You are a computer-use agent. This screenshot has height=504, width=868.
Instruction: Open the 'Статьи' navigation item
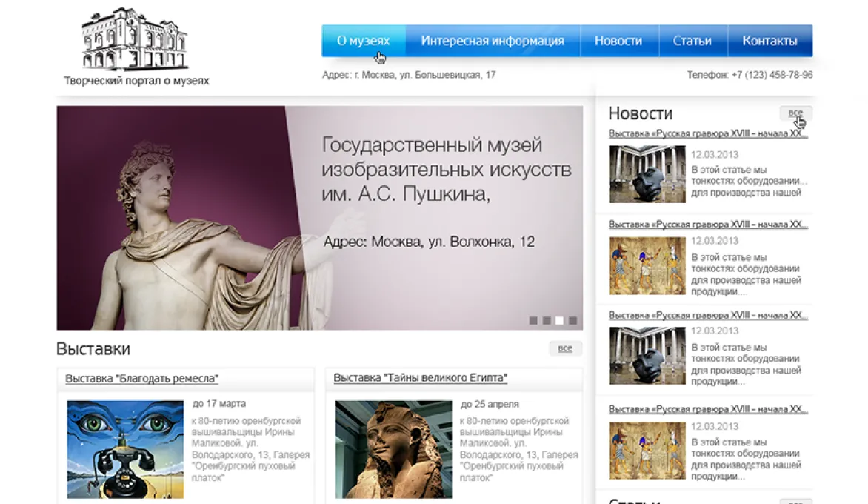click(692, 41)
